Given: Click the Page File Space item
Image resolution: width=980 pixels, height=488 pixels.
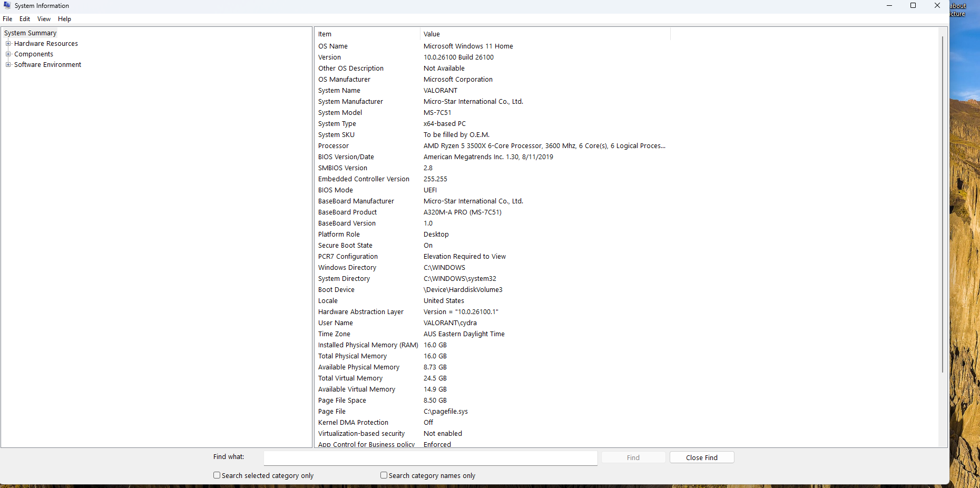Looking at the screenshot, I should (342, 401).
